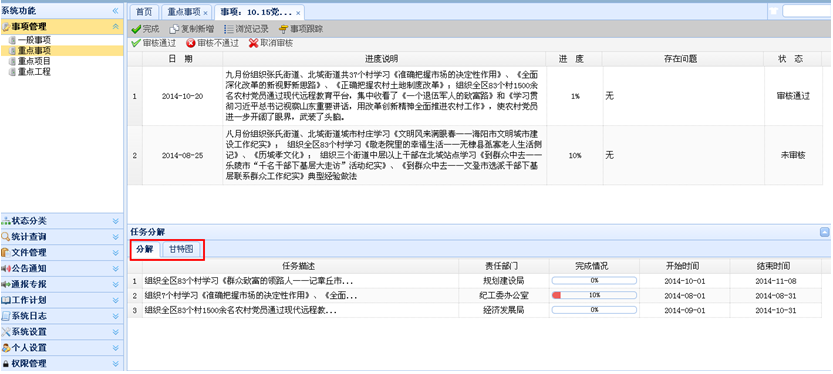Click the 10% red progress bar
This screenshot has width=833, height=374.
[x=594, y=295]
